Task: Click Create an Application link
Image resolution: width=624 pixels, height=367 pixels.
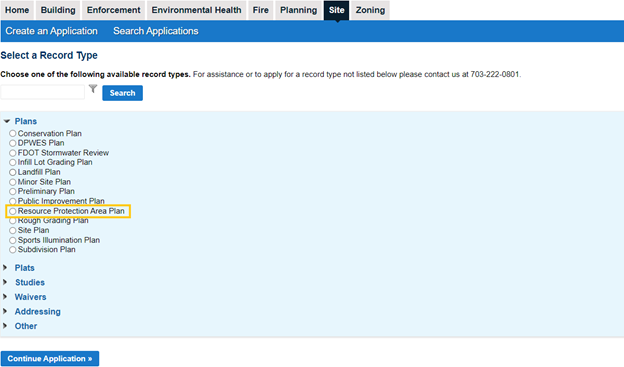Action: [51, 31]
